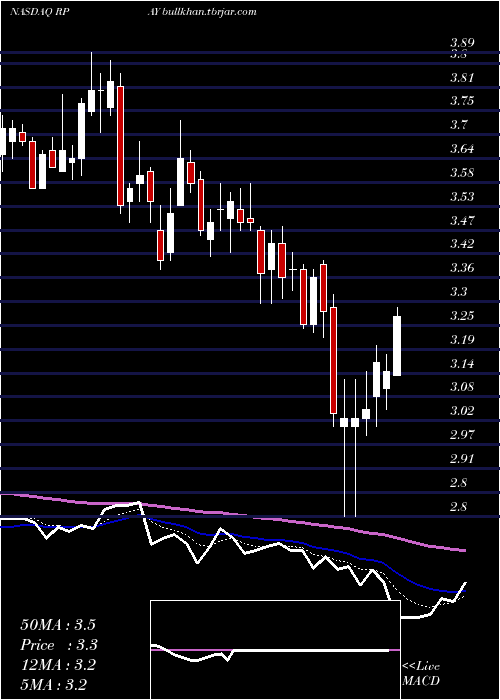Click the 2.97 price axis label
This screenshot has height=700, width=500.
point(462,434)
